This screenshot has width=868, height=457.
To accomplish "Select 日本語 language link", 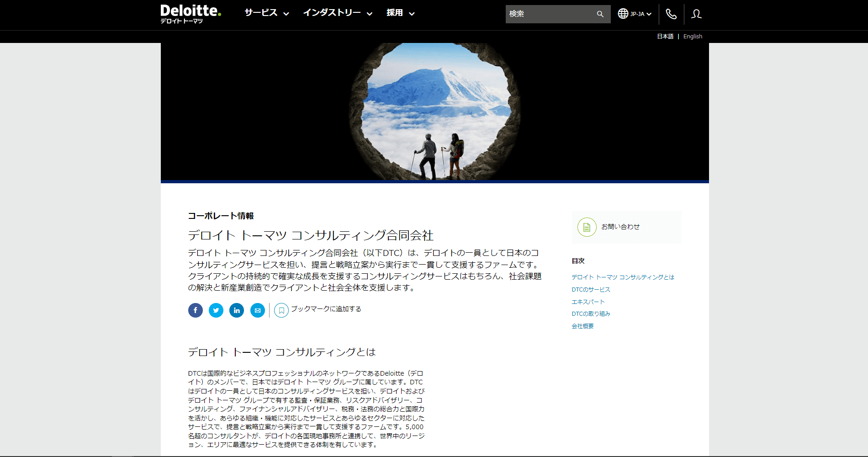I will (665, 37).
